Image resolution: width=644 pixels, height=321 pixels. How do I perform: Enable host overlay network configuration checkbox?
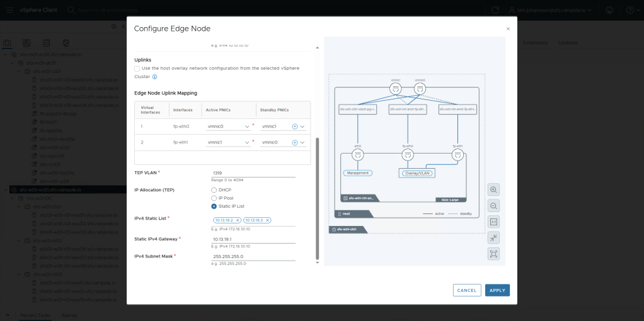click(x=137, y=68)
